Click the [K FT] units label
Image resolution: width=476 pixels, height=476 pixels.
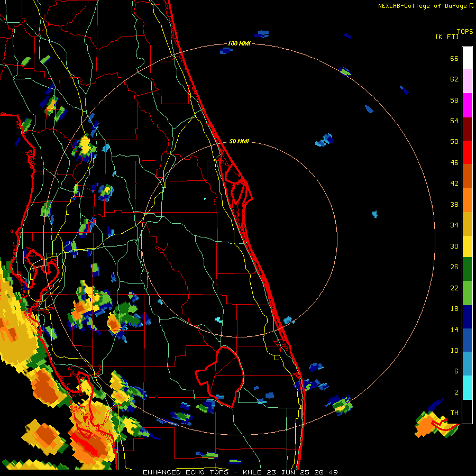click(447, 36)
